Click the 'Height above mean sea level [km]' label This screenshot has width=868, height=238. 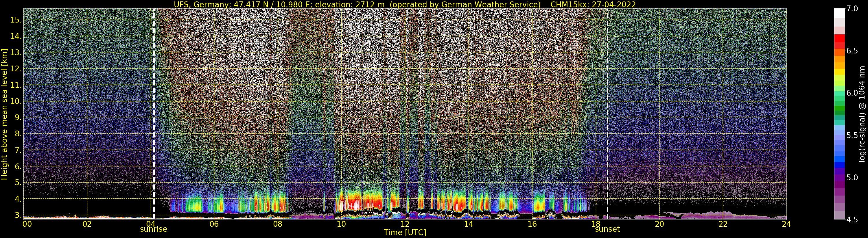[x=4, y=114]
